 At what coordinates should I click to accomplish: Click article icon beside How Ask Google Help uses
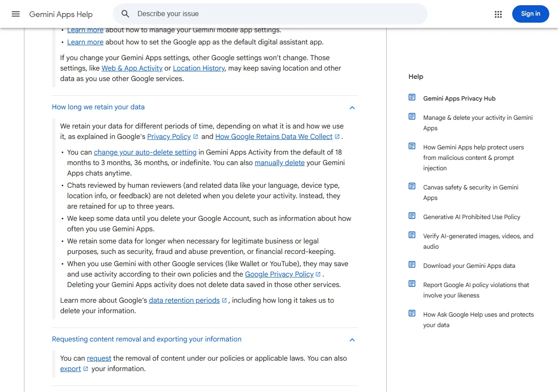(x=412, y=313)
